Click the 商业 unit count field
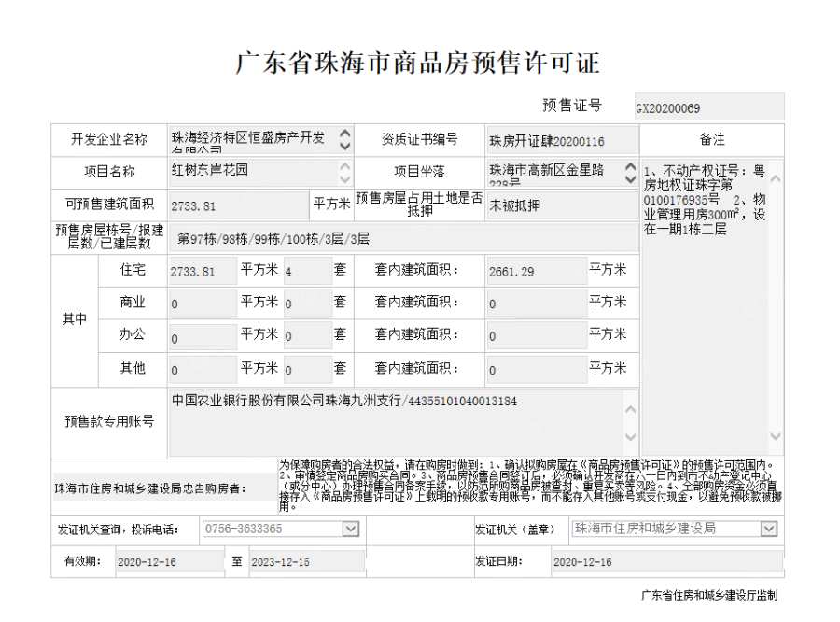This screenshot has width=840, height=622. click(307, 304)
